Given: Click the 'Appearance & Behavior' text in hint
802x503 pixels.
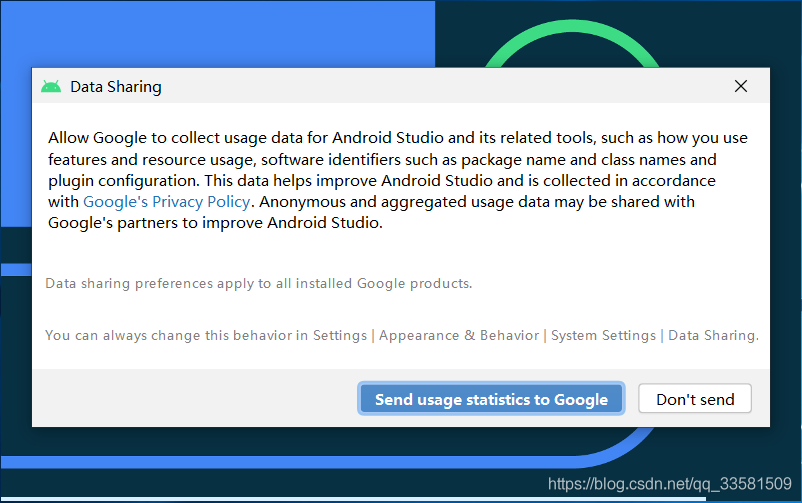Looking at the screenshot, I should 459,335.
